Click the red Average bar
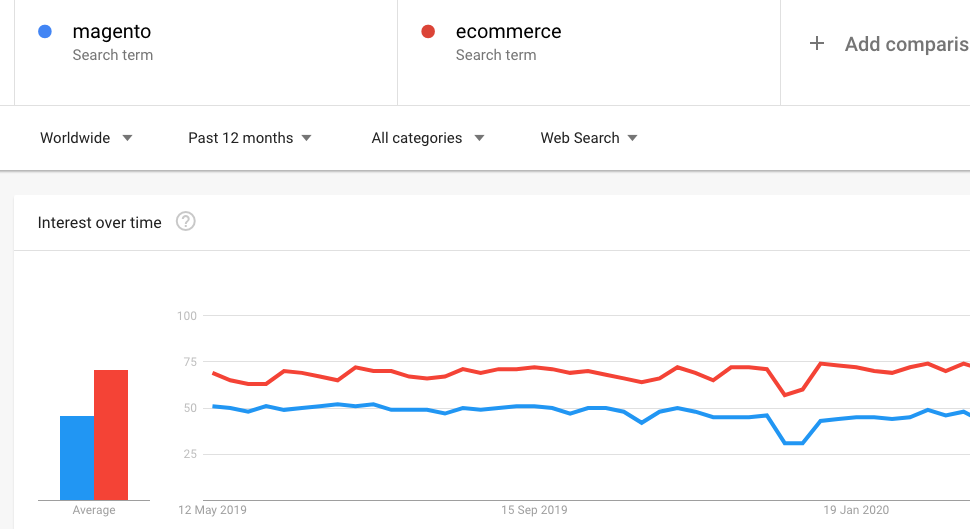The image size is (970, 529). tap(111, 435)
